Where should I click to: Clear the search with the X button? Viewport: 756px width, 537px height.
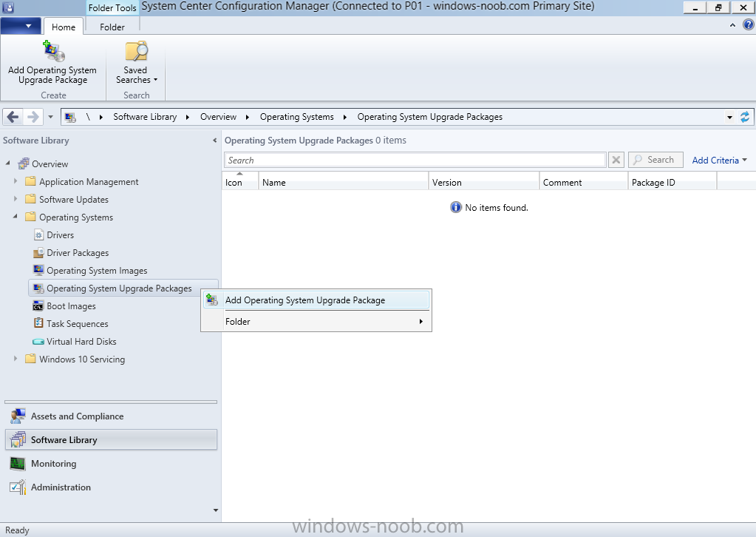tap(616, 160)
